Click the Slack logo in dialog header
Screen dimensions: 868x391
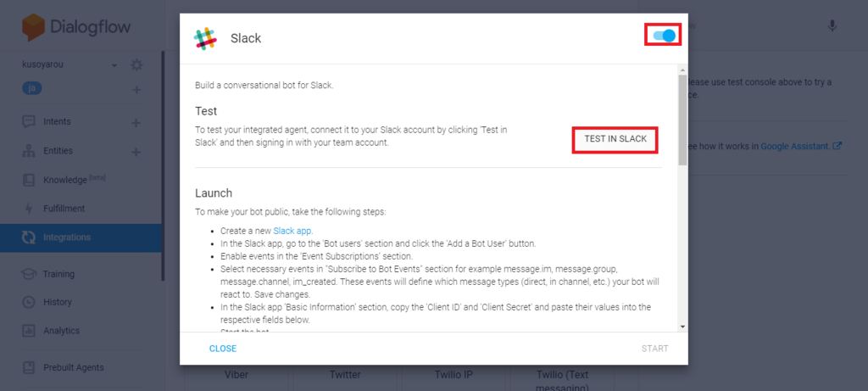pyautogui.click(x=205, y=38)
